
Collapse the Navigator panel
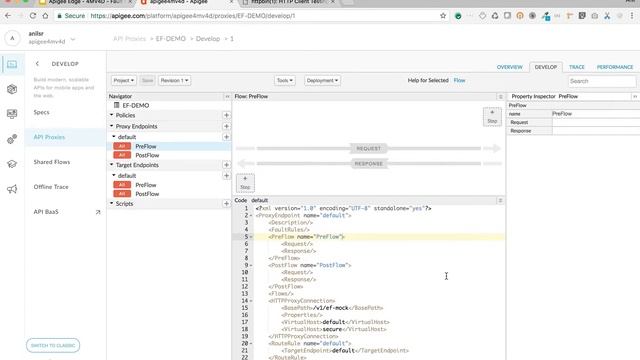coord(227,96)
